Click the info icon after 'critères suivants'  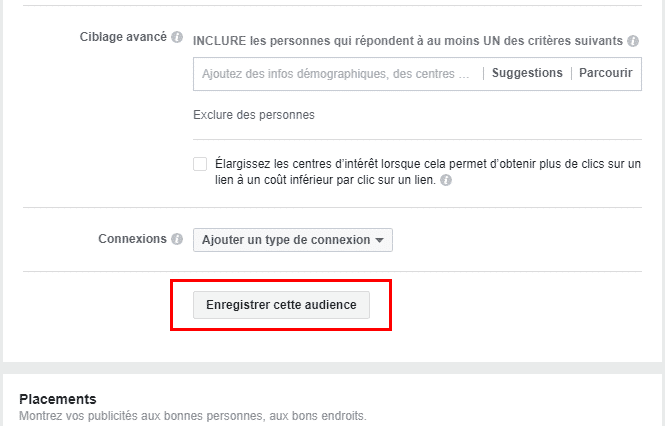[633, 41]
